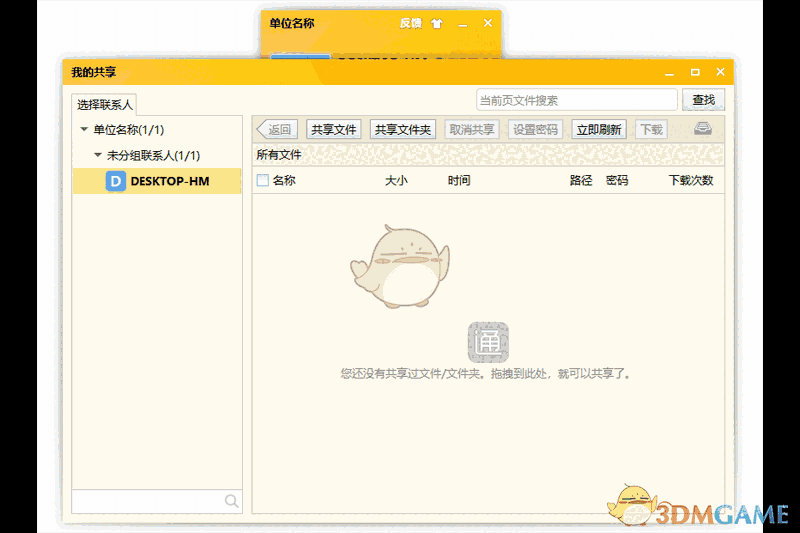
Task: Click the 立即刷新 button
Action: click(x=599, y=130)
